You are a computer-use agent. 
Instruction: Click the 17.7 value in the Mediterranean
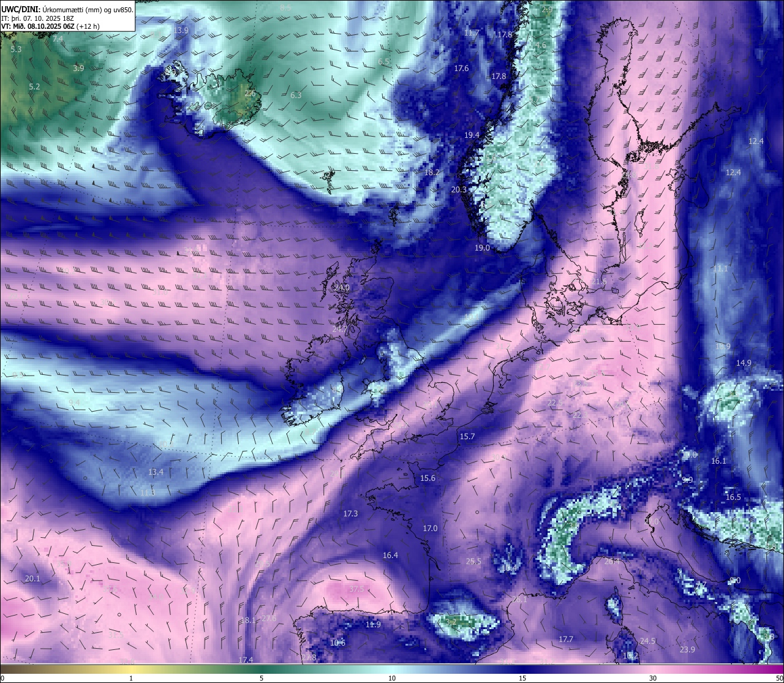pos(566,640)
